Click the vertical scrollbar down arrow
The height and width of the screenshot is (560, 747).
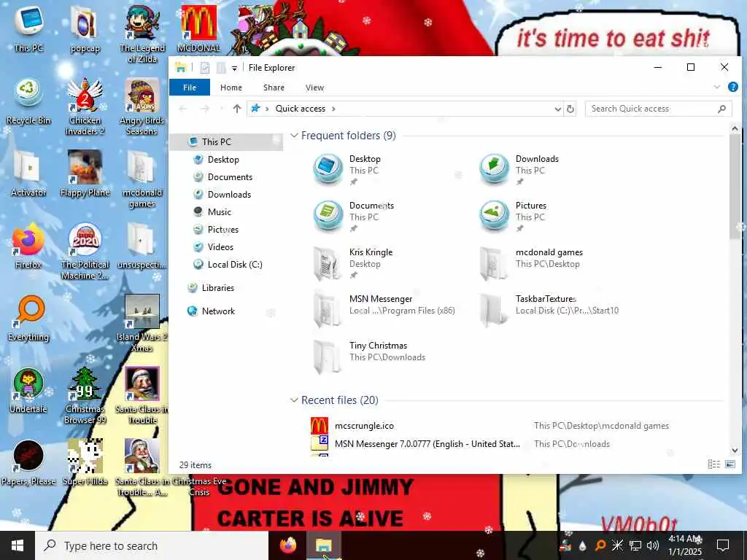point(735,451)
